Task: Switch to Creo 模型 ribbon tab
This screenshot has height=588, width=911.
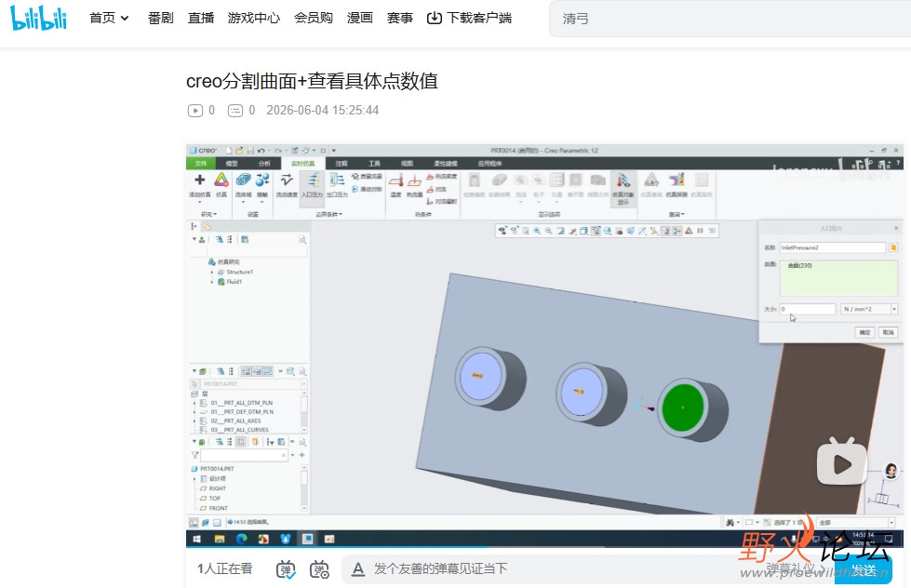Action: coord(232,163)
